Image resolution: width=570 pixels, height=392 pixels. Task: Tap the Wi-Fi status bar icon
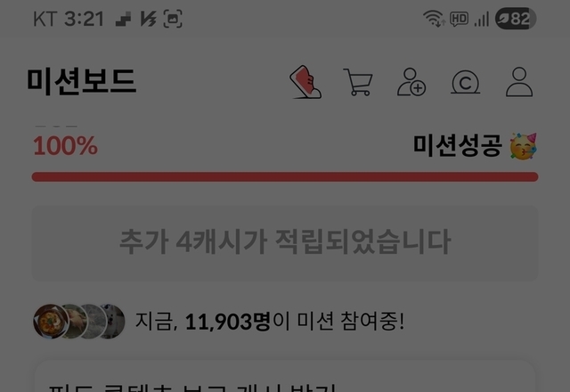click(434, 19)
